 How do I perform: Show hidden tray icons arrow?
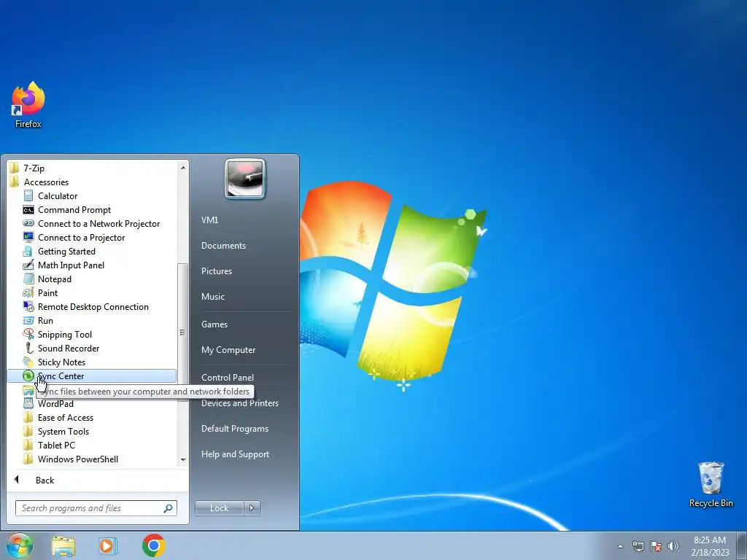620,546
